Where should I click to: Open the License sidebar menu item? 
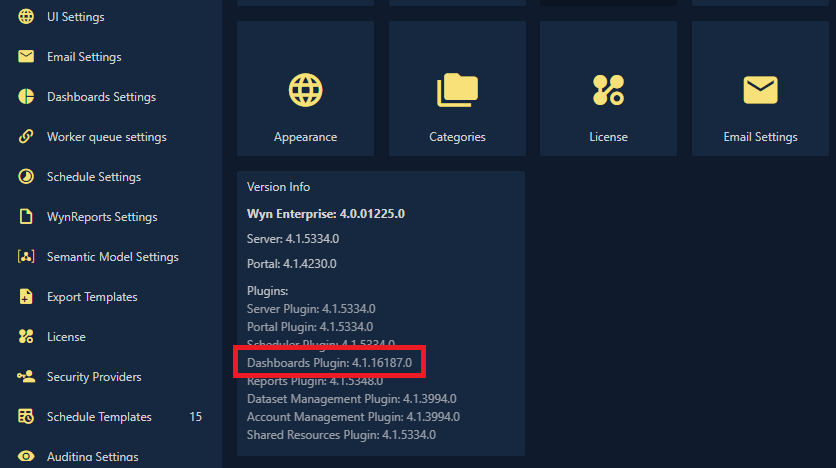(66, 337)
